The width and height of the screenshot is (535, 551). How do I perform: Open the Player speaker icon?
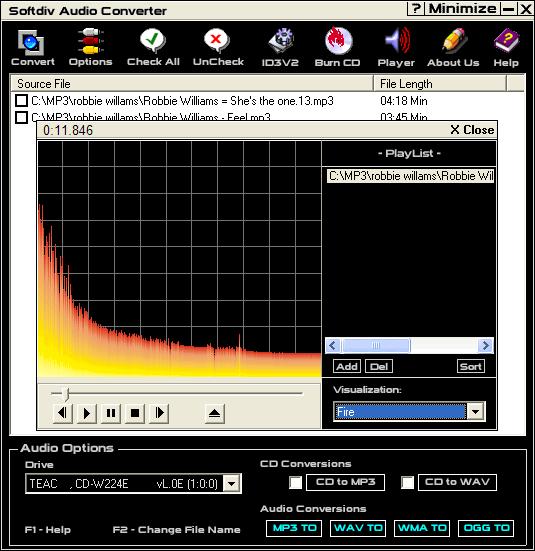click(x=396, y=47)
